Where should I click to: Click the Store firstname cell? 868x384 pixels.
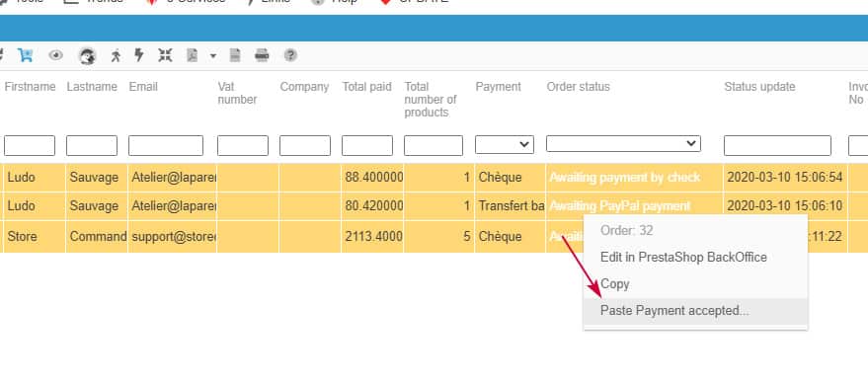[x=35, y=237]
